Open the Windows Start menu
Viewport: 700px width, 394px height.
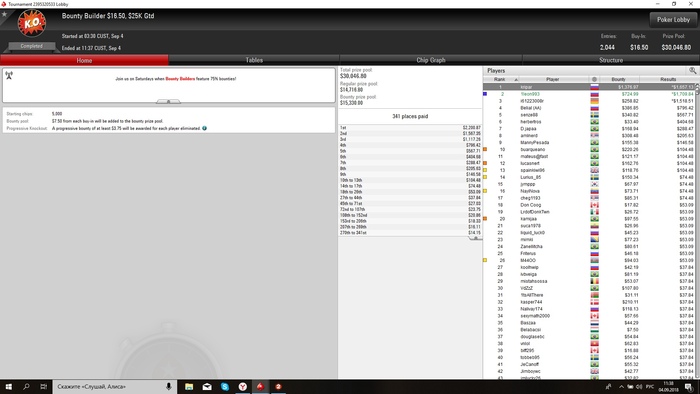coord(8,386)
